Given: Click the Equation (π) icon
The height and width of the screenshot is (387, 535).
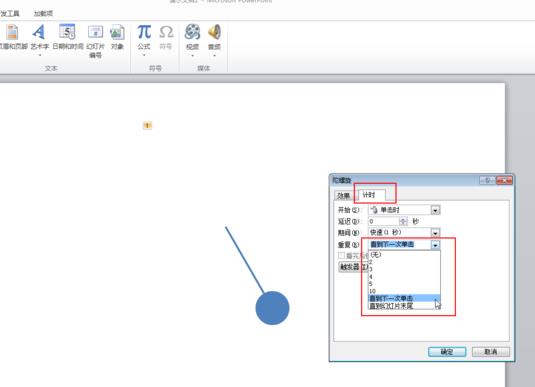Looking at the screenshot, I should point(144,32).
